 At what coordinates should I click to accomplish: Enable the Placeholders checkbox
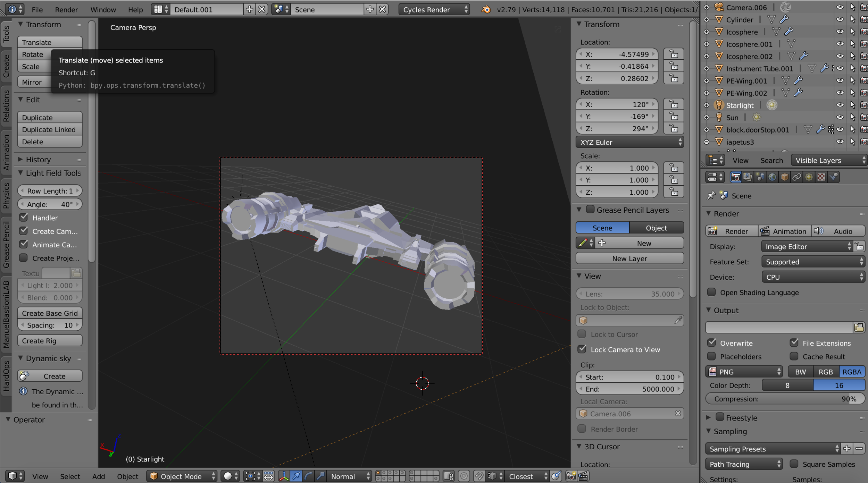711,356
